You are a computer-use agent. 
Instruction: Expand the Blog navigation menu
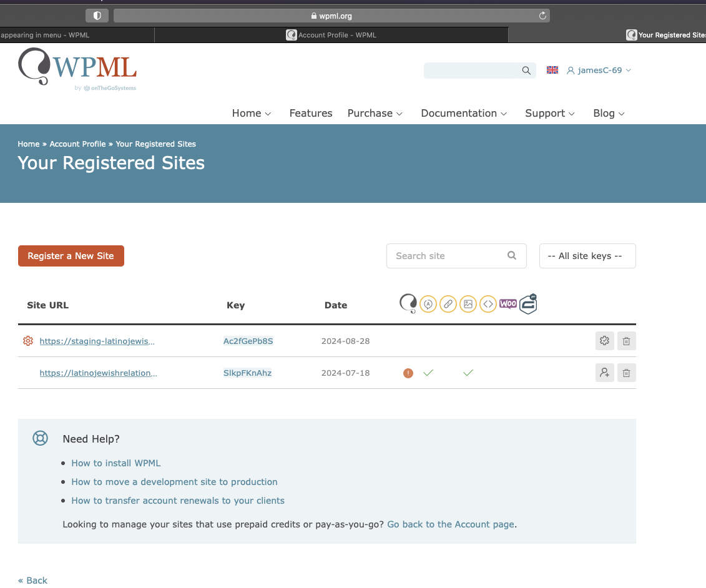(x=609, y=113)
